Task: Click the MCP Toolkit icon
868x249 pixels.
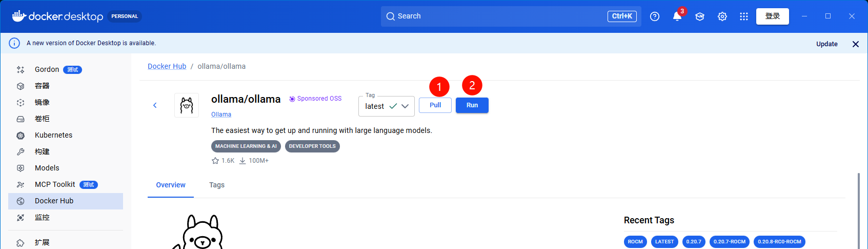Action: (21, 185)
